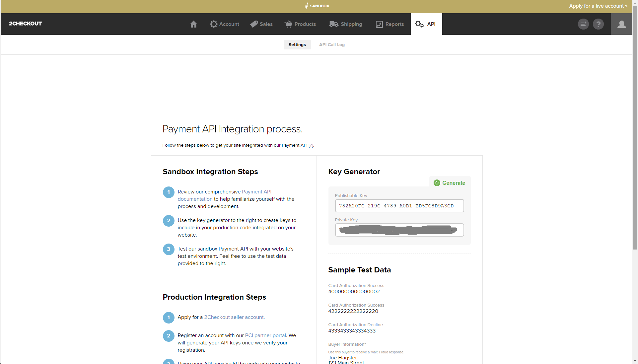Open the help question mark icon

[x=599, y=24]
